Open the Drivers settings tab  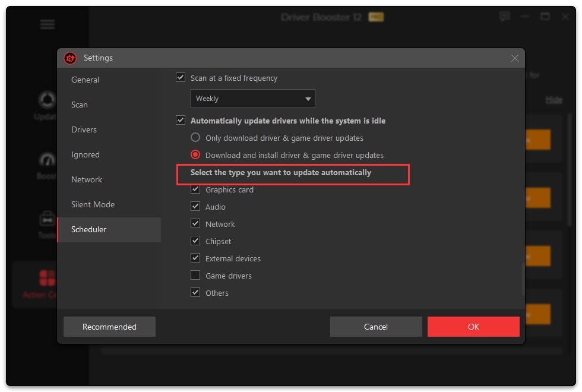click(x=109, y=129)
